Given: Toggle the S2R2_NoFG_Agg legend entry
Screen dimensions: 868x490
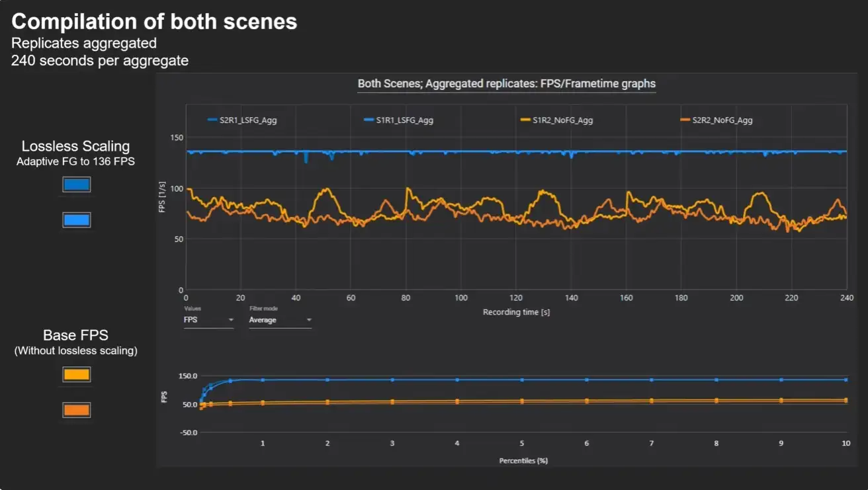Looking at the screenshot, I should 716,120.
